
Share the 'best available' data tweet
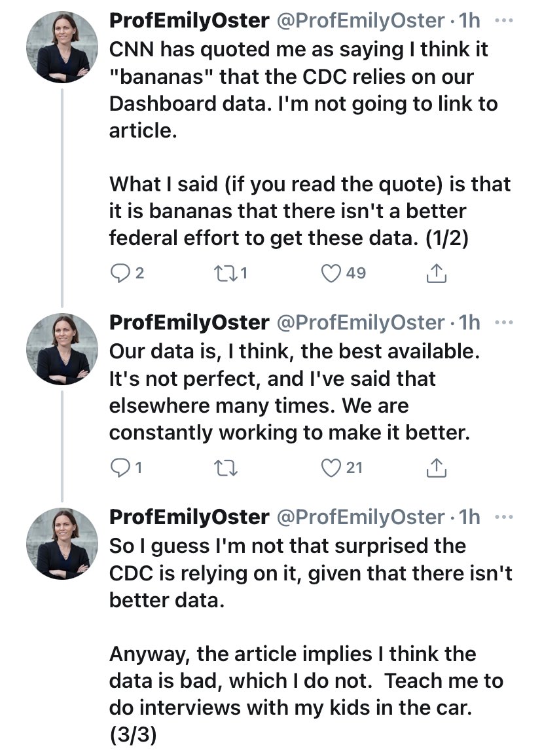tap(436, 467)
